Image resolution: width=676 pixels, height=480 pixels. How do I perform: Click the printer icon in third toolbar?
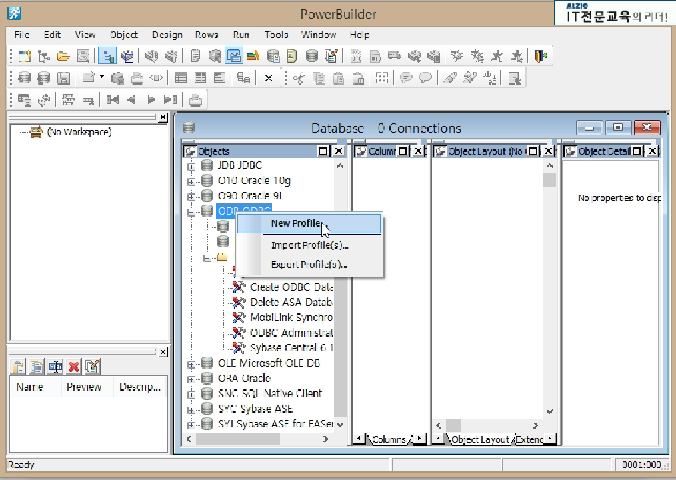[x=195, y=100]
